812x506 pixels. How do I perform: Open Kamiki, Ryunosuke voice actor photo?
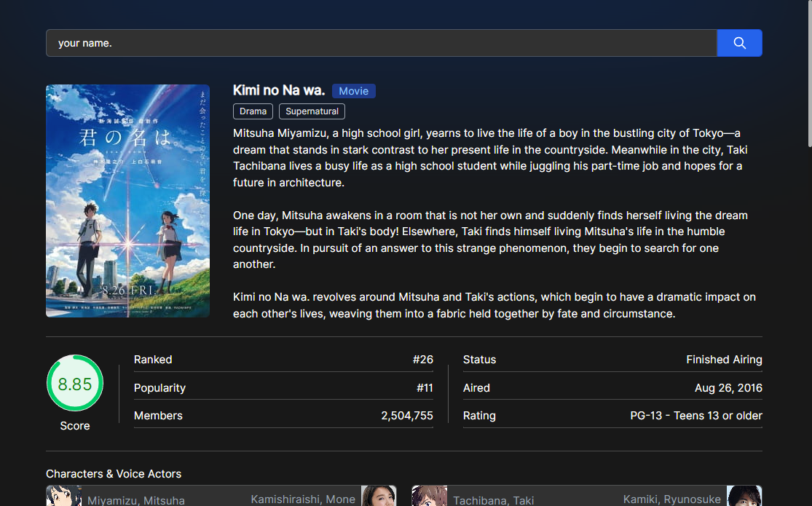pyautogui.click(x=744, y=496)
